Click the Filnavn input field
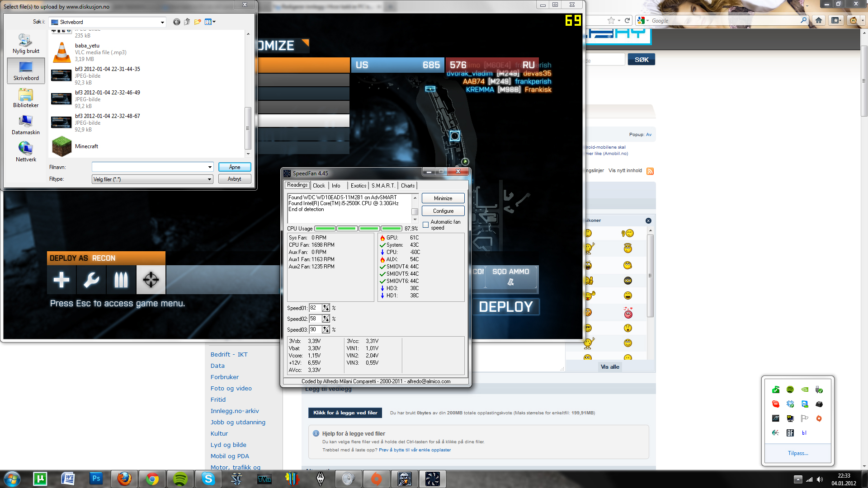Viewport: 868px width, 488px height. pyautogui.click(x=149, y=167)
